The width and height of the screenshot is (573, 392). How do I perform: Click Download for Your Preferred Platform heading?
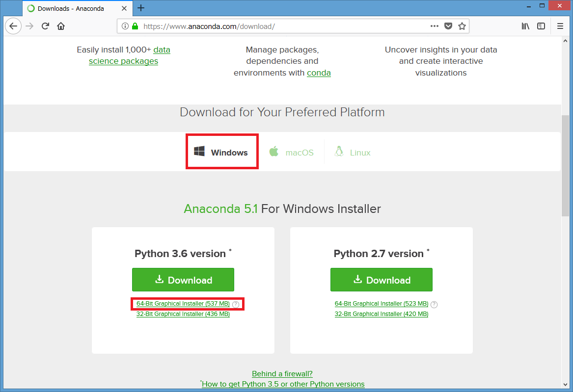coord(282,112)
